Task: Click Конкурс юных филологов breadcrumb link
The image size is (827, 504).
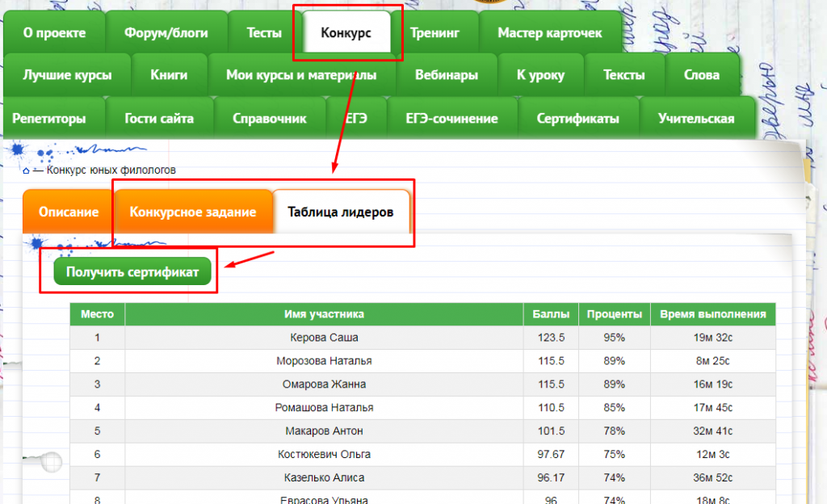Action: click(111, 170)
